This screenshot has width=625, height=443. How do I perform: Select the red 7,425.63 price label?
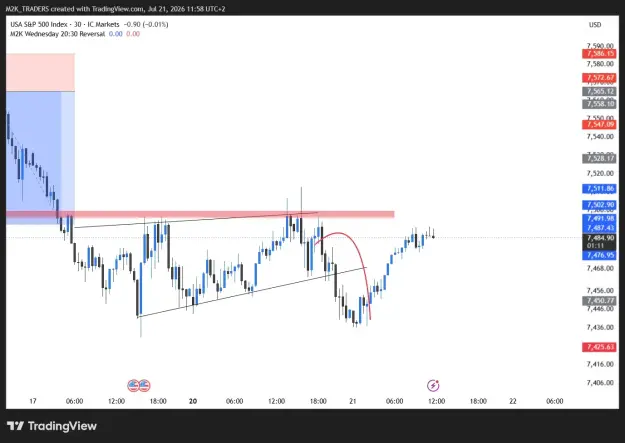[599, 347]
